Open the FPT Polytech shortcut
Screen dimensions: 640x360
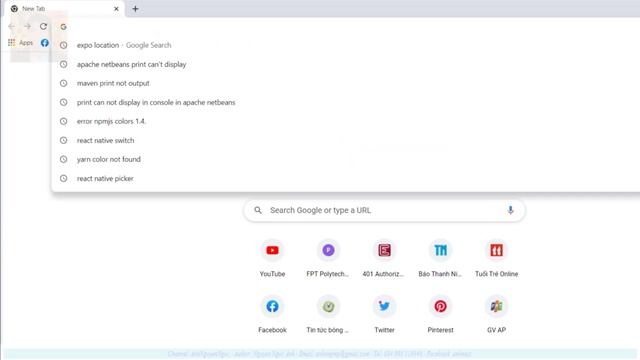tap(328, 258)
